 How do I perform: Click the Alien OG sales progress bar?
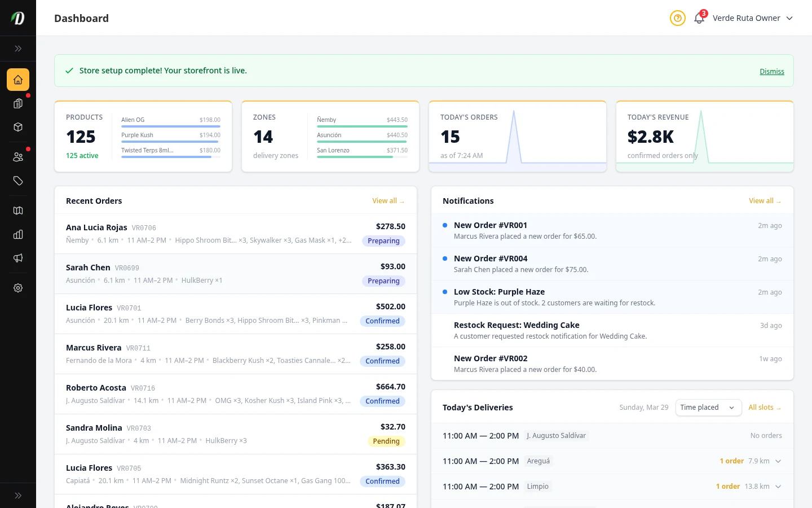click(x=170, y=126)
